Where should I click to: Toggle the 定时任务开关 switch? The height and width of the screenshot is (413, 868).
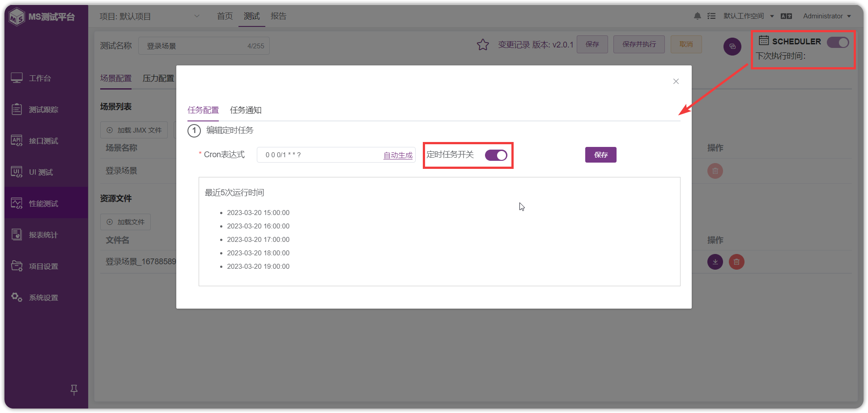[496, 155]
